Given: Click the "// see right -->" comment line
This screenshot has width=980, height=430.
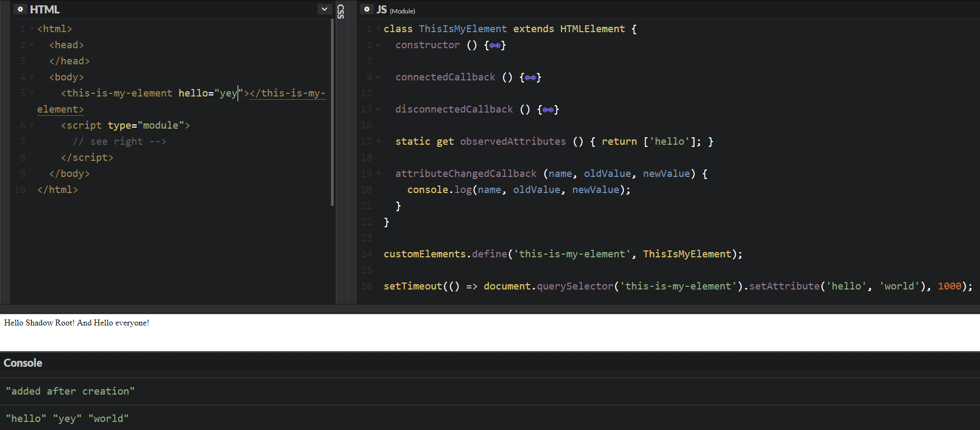Looking at the screenshot, I should [120, 142].
